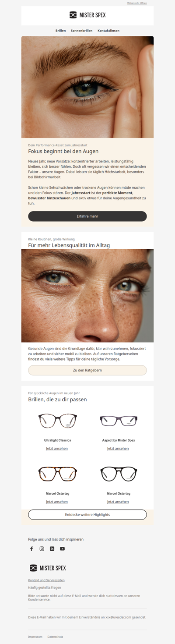Click Entdecke weitere Highlights button
The width and height of the screenshot is (175, 644).
tap(87, 514)
